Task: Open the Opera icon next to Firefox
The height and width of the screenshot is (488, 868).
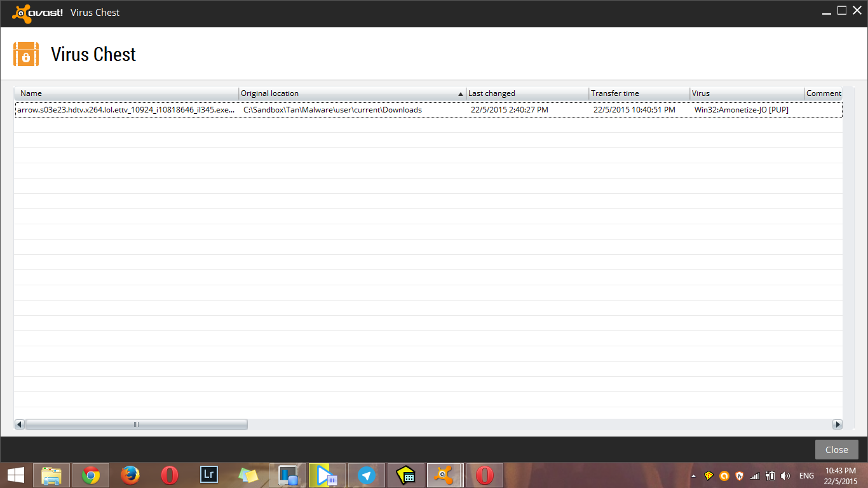Action: pyautogui.click(x=170, y=475)
